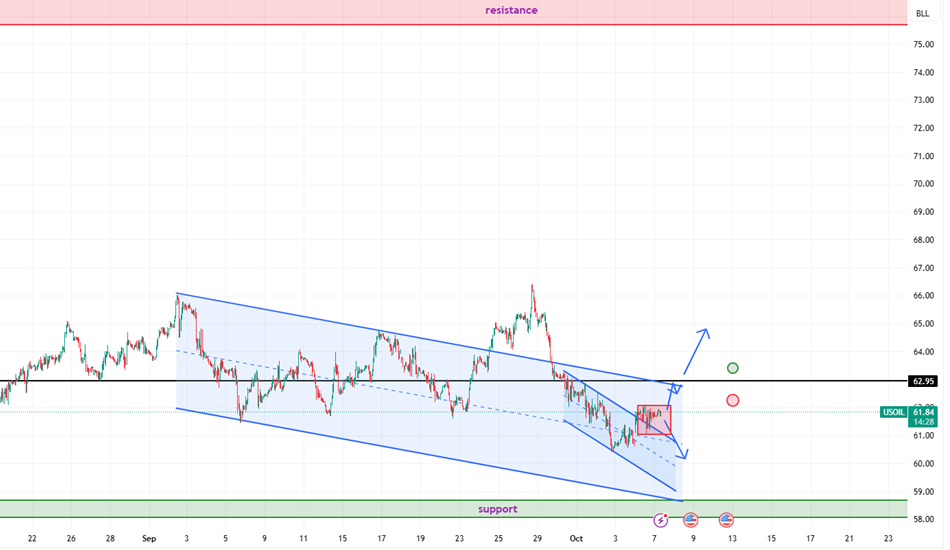This screenshot has height=550, width=950.
Task: Click the USOIL symbol tag
Action: click(x=893, y=412)
